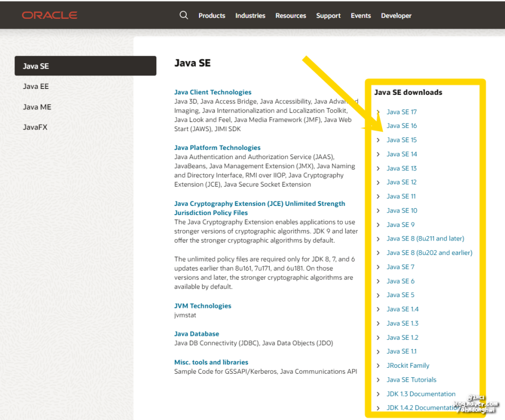Click chevron beside Java SE Tutorials
This screenshot has height=420, width=505.
378,380
